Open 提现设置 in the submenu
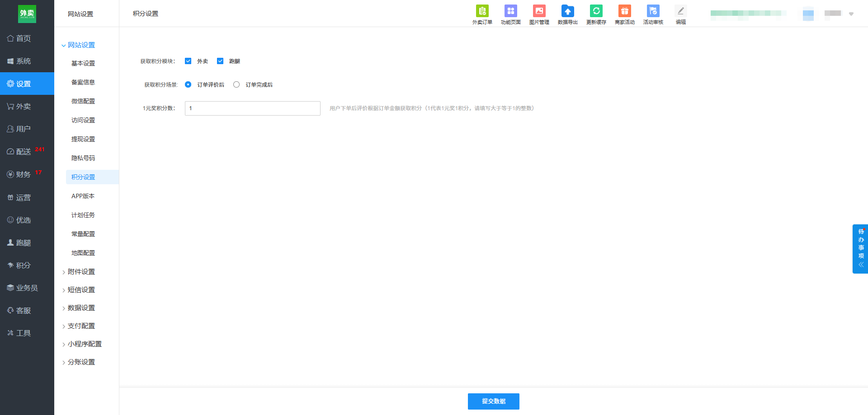Screen dimensions: 868x415 point(83,139)
